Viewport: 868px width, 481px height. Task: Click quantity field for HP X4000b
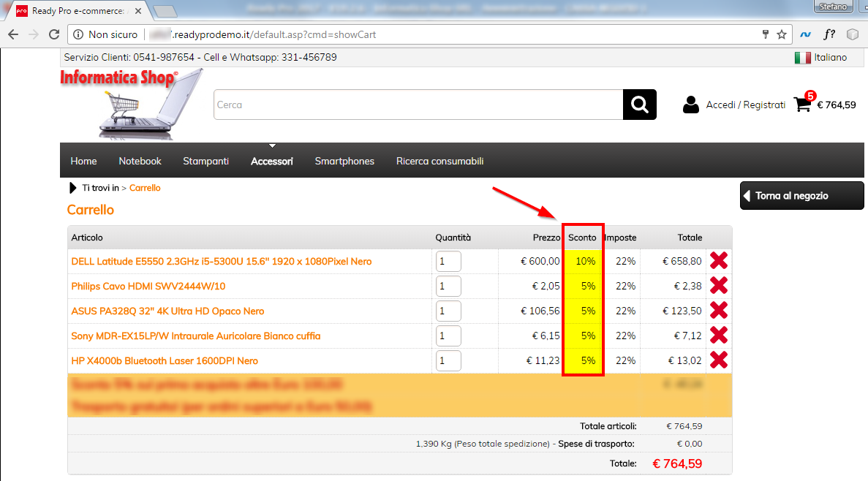(448, 361)
